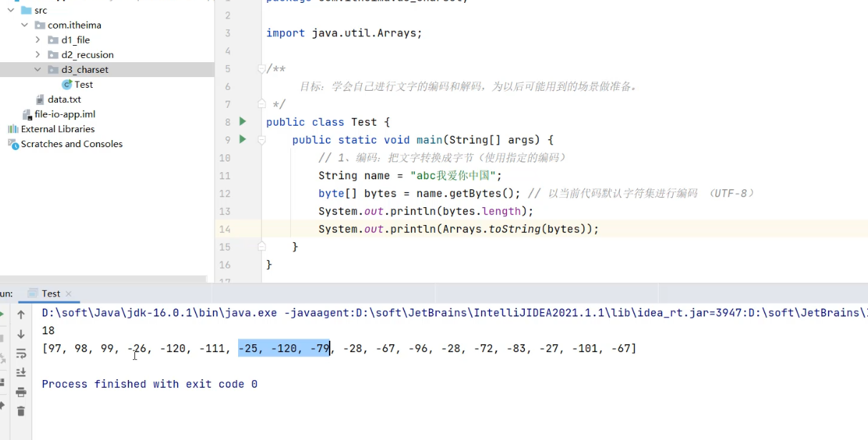868x440 pixels.
Task: Open data.txt file
Action: (x=64, y=99)
